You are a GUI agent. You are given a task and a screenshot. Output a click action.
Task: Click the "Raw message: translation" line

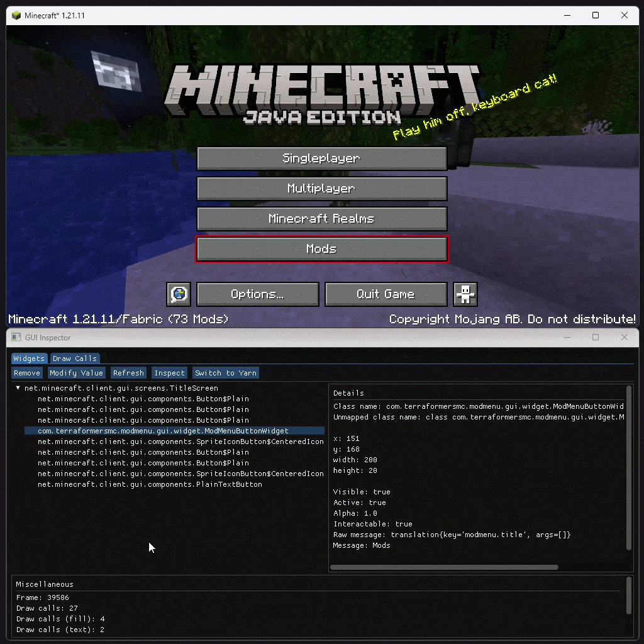tap(452, 535)
